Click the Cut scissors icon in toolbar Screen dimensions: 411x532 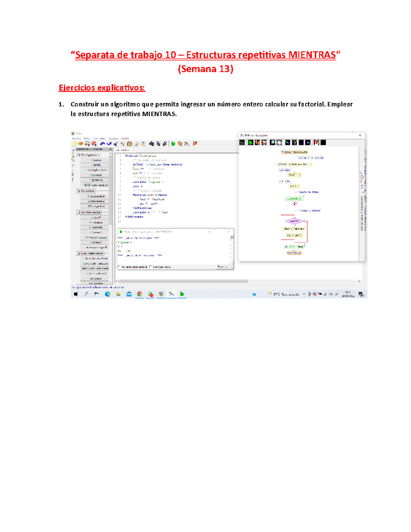[116, 144]
